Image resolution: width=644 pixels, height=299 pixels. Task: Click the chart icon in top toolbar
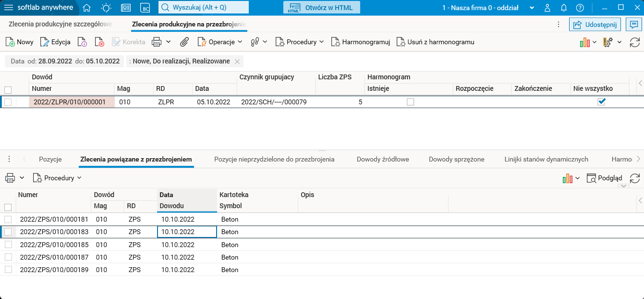pyautogui.click(x=584, y=42)
